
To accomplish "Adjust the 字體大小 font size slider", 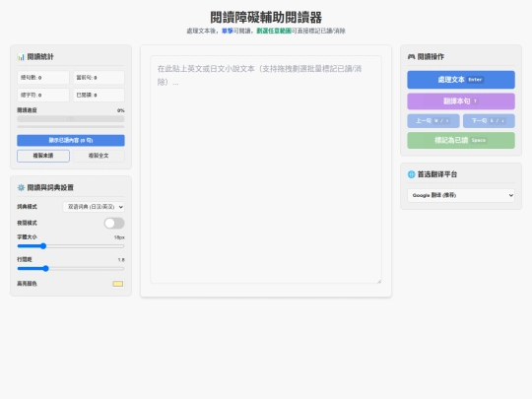I will (x=71, y=246).
